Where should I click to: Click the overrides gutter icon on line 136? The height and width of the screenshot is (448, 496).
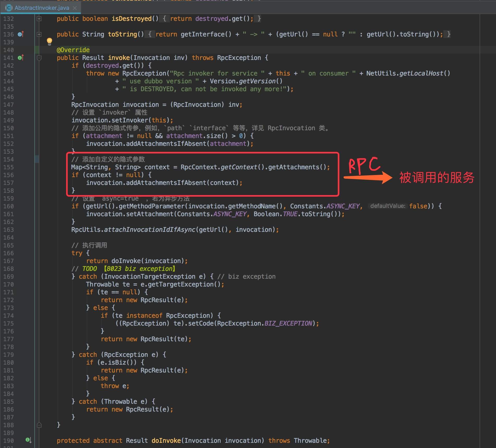tap(21, 34)
